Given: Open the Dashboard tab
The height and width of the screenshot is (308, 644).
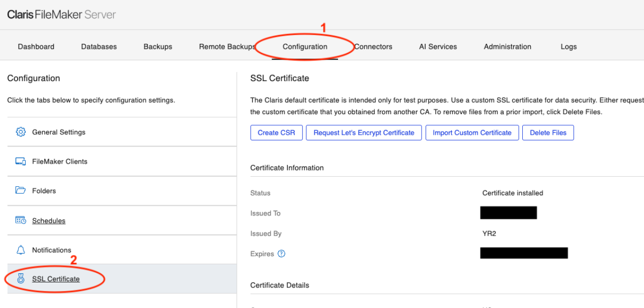Looking at the screenshot, I should click(x=36, y=46).
